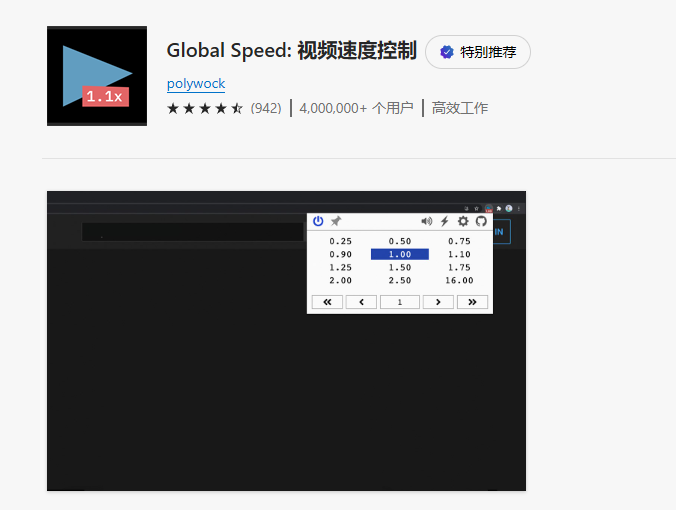This screenshot has width=676, height=510.
Task: Select speed preset 1.10
Action: [459, 254]
